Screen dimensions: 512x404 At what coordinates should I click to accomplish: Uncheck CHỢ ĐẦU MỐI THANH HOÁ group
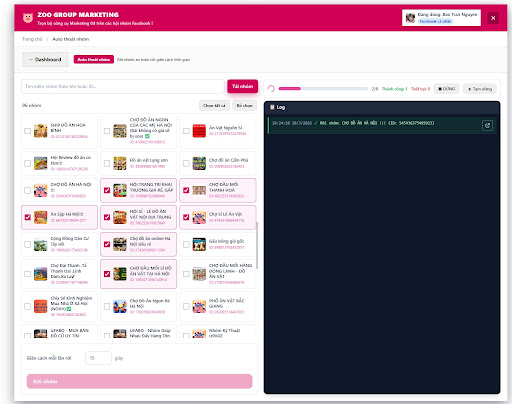186,190
